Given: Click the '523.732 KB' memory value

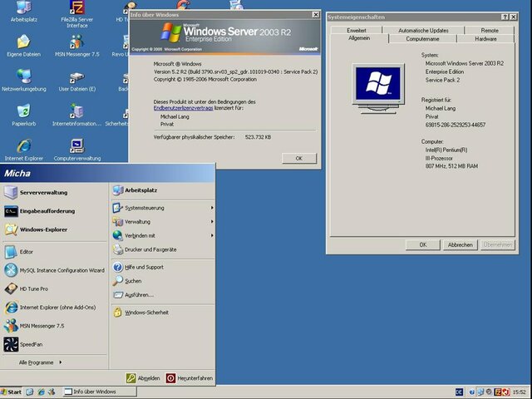Looking at the screenshot, I should [x=258, y=137].
